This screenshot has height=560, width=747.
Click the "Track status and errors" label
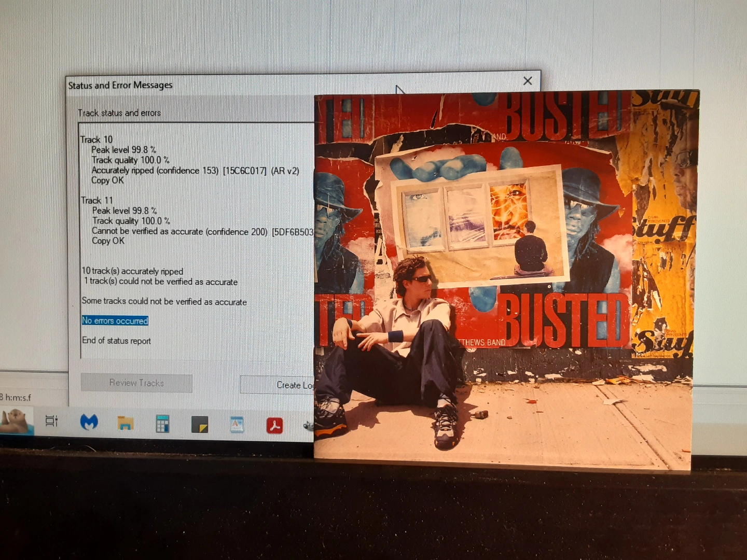click(x=119, y=113)
